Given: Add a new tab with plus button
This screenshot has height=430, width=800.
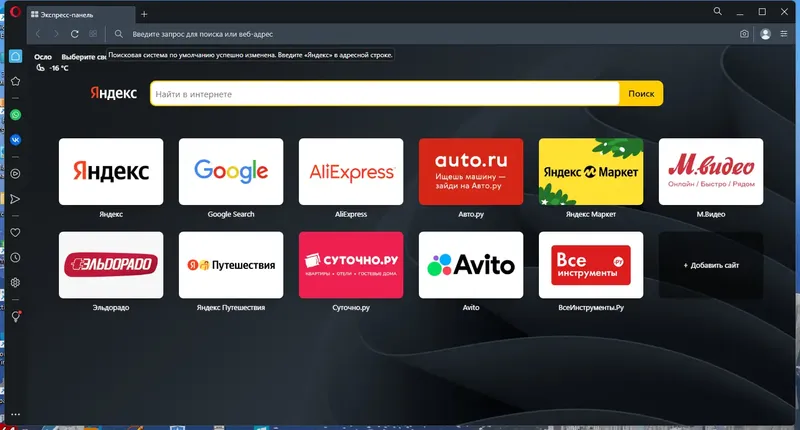Looking at the screenshot, I should pos(144,14).
